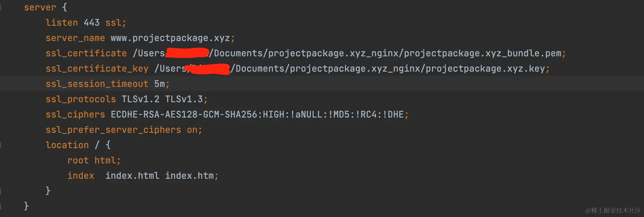This screenshot has width=644, height=217.
Task: Click fold end marker of location block
Action: [x=1, y=191]
